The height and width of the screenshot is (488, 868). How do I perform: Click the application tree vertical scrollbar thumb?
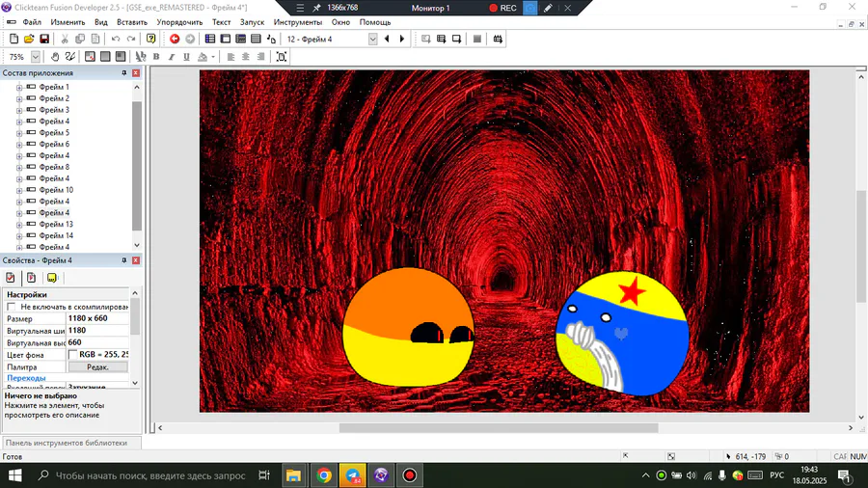pos(137,166)
